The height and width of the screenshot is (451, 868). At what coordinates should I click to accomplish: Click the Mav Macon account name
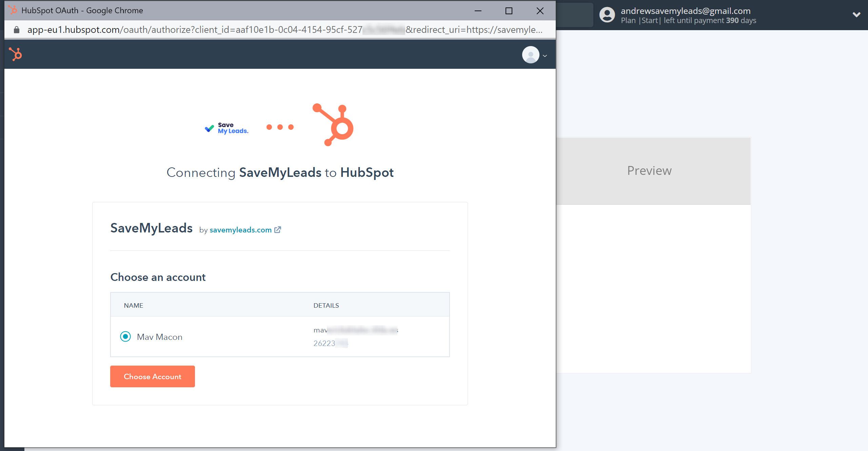[x=160, y=337]
